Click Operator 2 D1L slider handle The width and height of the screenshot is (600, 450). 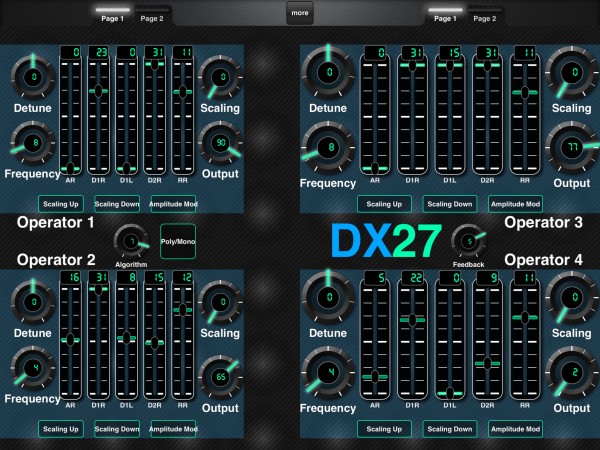coord(126,338)
